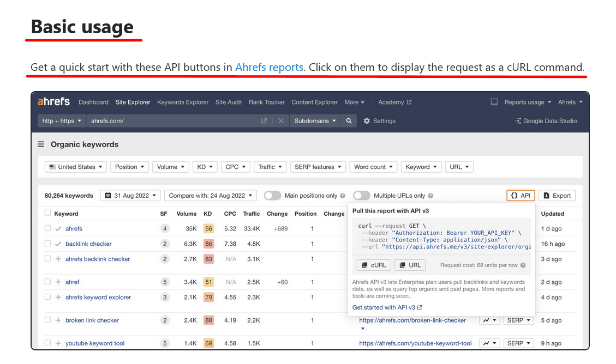Open the Compare with date picker
The width and height of the screenshot is (616, 364).
(210, 195)
